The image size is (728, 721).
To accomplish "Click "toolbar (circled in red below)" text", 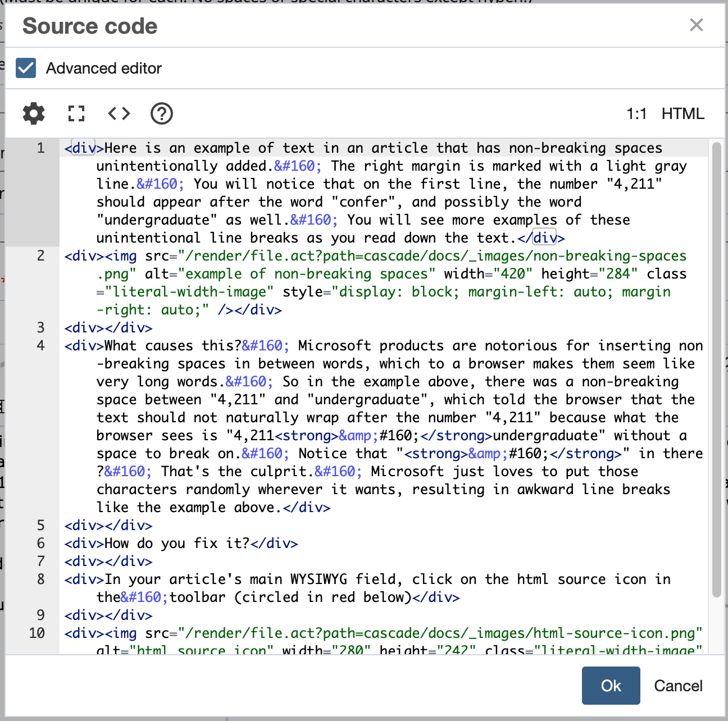I will (x=290, y=597).
